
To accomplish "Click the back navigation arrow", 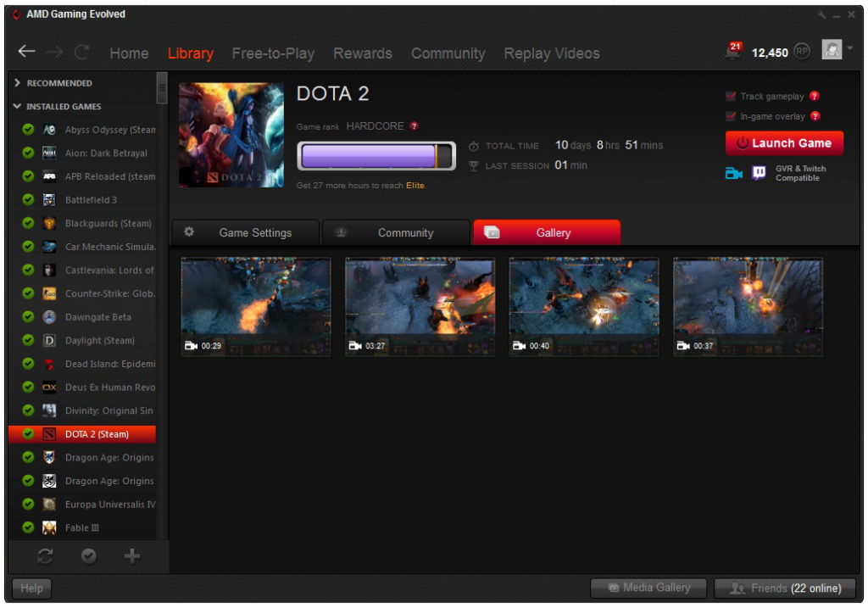I will pyautogui.click(x=25, y=53).
